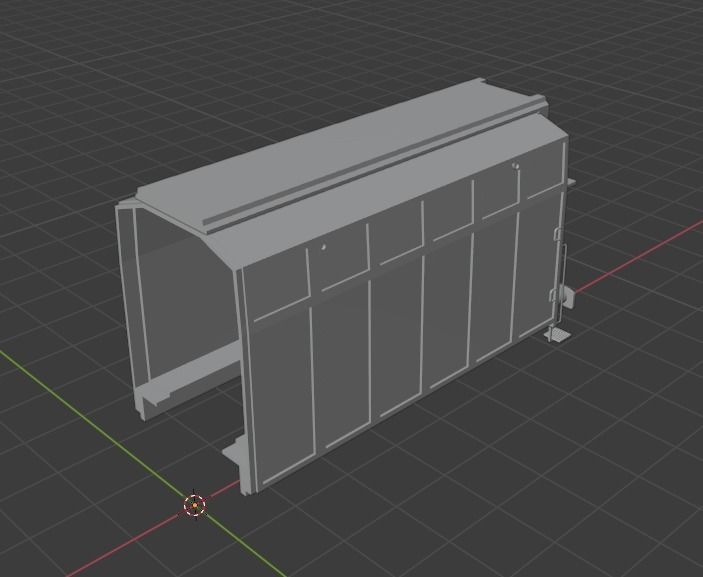The height and width of the screenshot is (577, 703).
Task: Select the gray railcar shell model
Action: tap(345, 287)
